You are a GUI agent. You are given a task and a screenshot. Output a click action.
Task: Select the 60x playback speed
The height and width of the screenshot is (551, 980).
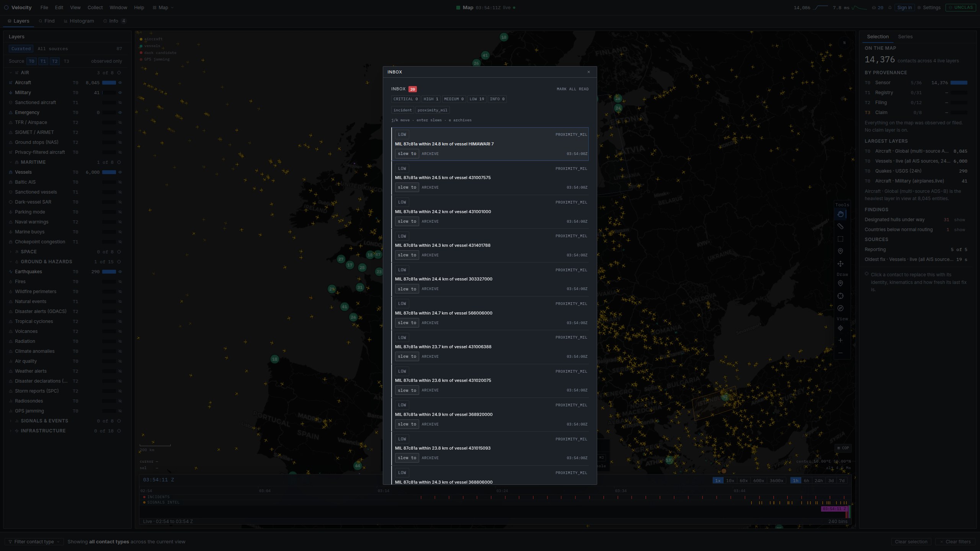(743, 481)
